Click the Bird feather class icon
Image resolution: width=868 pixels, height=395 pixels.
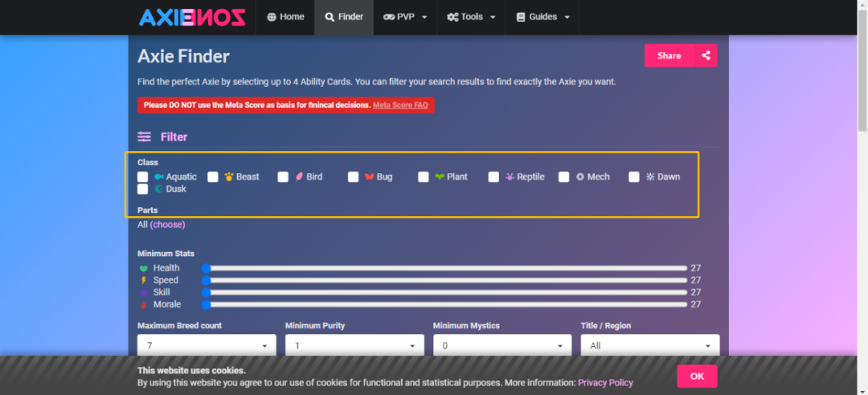[x=299, y=177]
